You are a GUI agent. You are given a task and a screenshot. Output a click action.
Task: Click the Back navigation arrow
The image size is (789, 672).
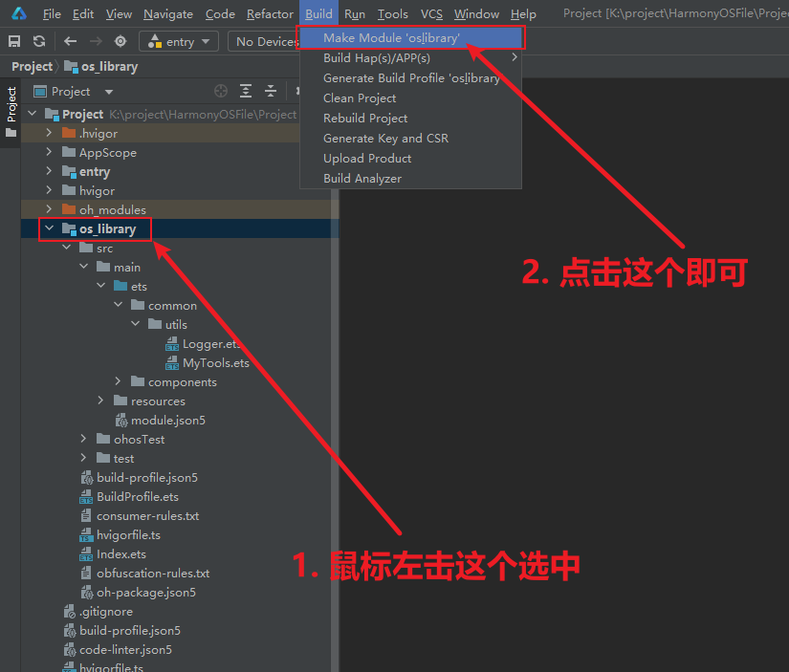[70, 41]
